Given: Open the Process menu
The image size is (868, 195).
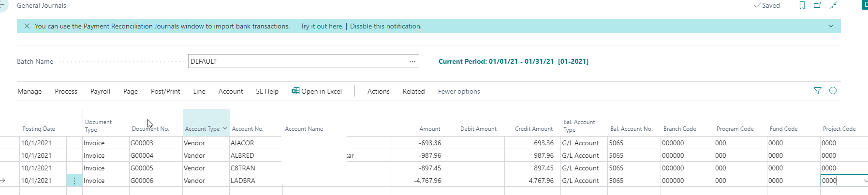Looking at the screenshot, I should [66, 91].
